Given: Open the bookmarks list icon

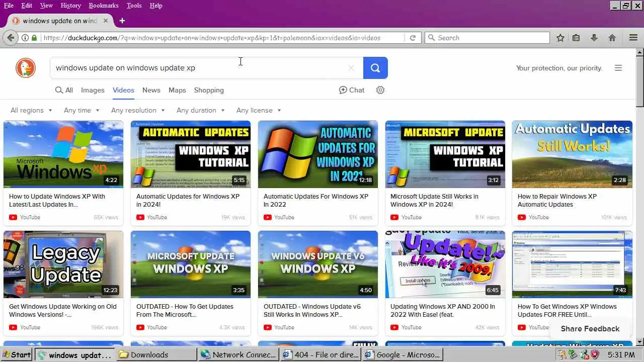Looking at the screenshot, I should [577, 38].
